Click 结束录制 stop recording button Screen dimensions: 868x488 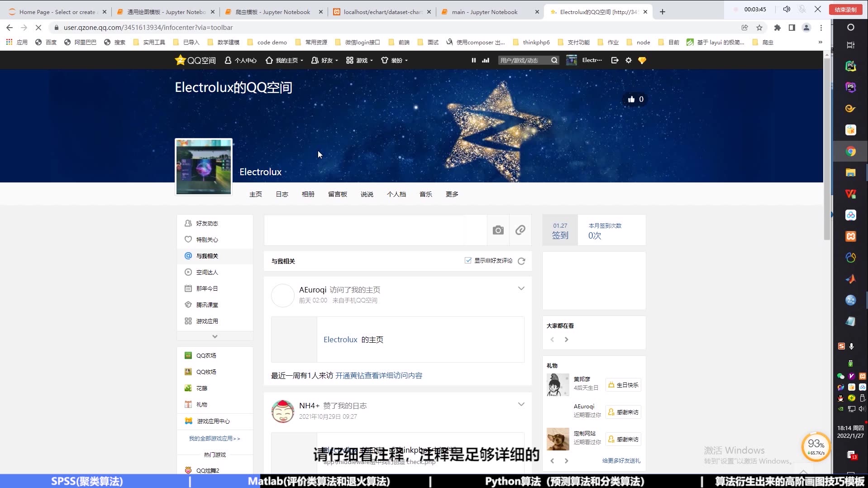tap(845, 10)
